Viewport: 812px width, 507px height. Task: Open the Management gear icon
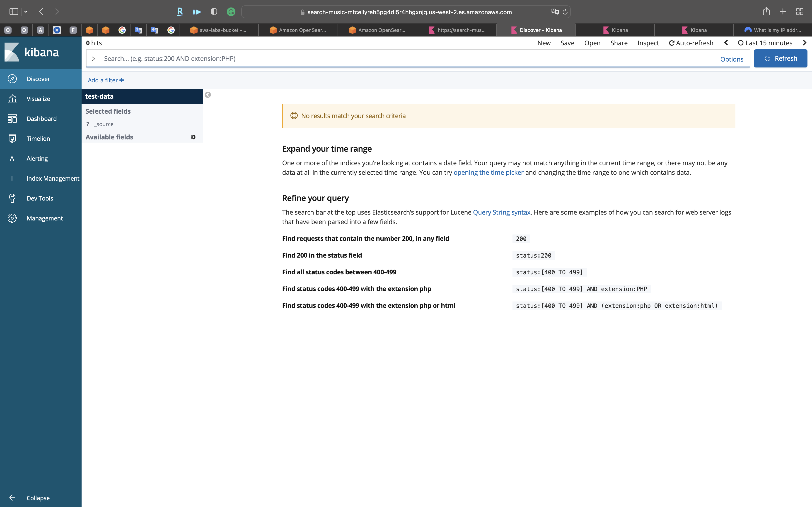click(12, 218)
